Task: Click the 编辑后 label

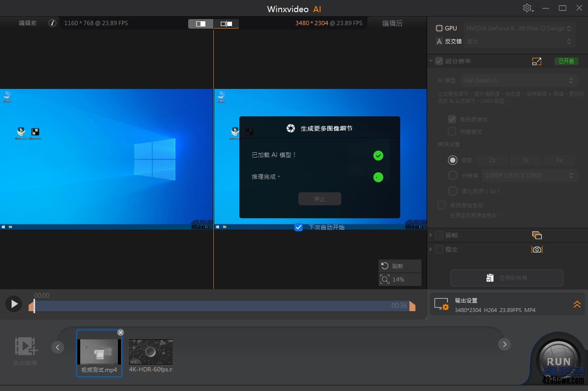Action: [392, 23]
